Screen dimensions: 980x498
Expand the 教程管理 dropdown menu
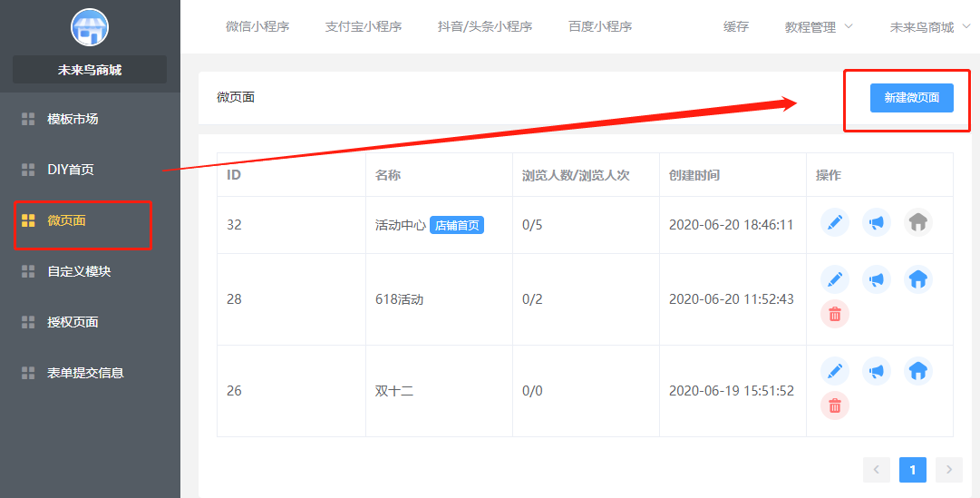pos(819,27)
